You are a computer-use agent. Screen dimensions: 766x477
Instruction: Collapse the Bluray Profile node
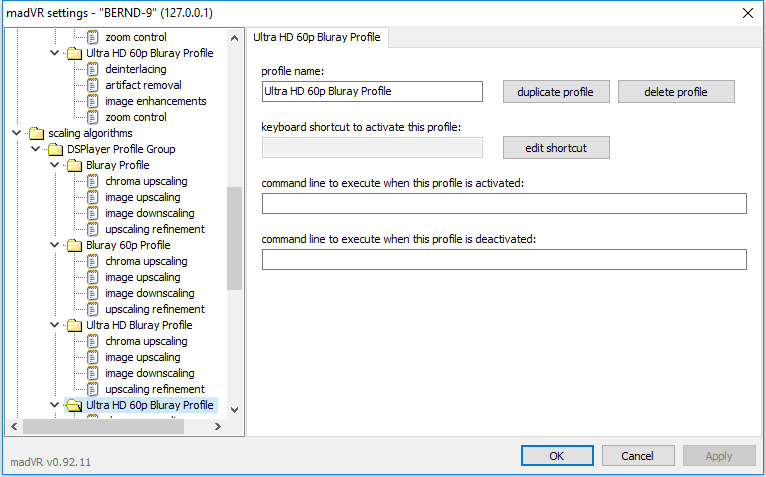coord(55,165)
